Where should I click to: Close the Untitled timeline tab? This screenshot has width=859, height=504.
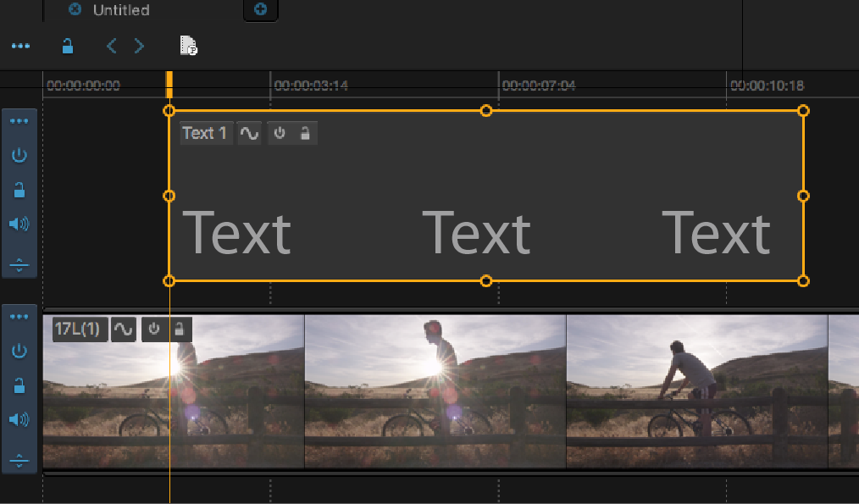75,9
